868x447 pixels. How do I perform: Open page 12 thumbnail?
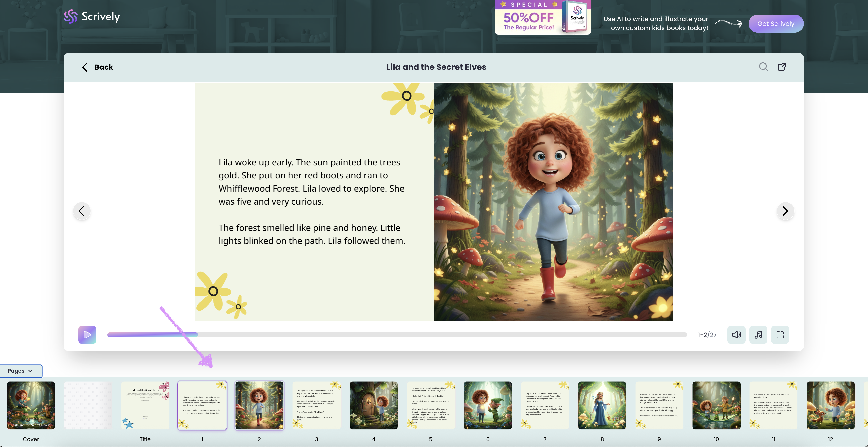click(x=830, y=405)
